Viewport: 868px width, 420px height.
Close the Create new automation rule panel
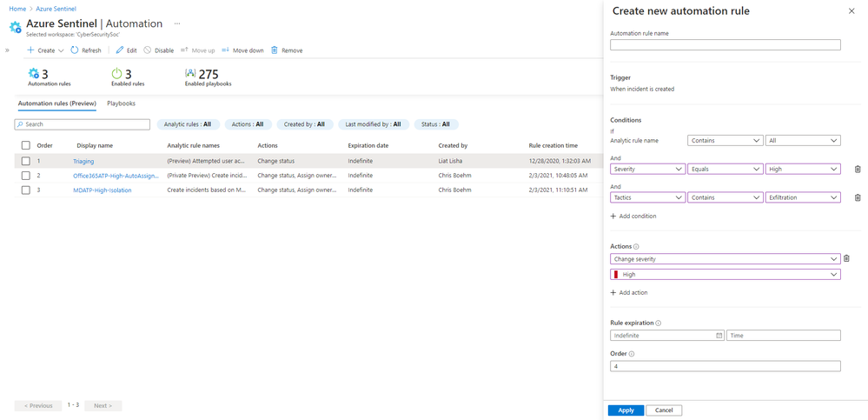(x=851, y=11)
